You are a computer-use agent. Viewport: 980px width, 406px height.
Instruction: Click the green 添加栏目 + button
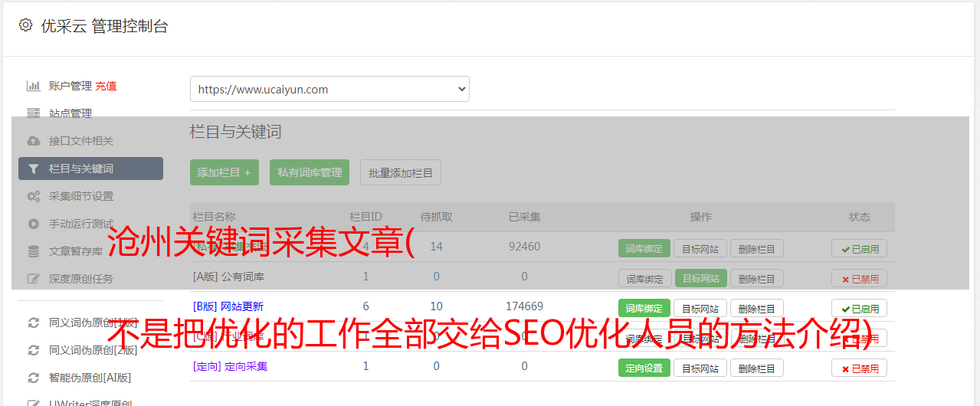point(225,172)
